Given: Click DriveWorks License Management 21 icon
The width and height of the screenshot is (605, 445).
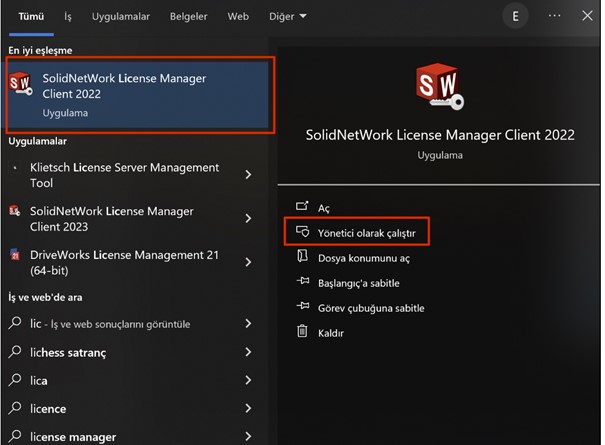Looking at the screenshot, I should (x=14, y=256).
